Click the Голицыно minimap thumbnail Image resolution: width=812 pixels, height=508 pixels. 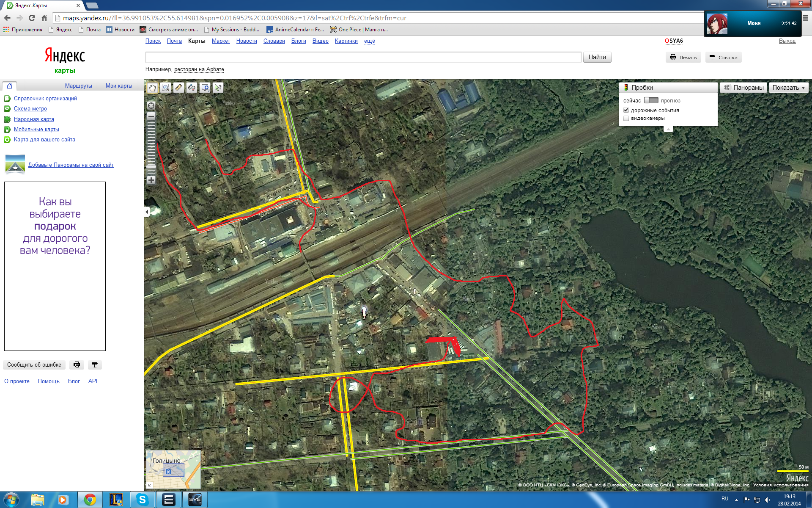pyautogui.click(x=173, y=469)
